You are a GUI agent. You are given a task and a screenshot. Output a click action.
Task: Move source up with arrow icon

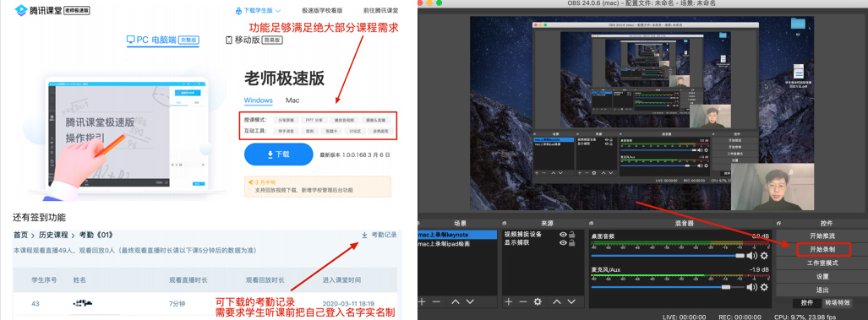[x=557, y=301]
